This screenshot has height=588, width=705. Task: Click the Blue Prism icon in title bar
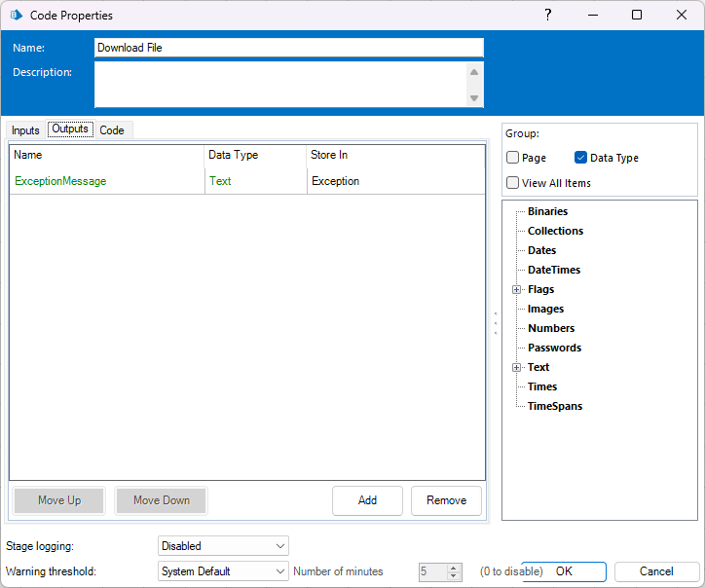(16, 16)
